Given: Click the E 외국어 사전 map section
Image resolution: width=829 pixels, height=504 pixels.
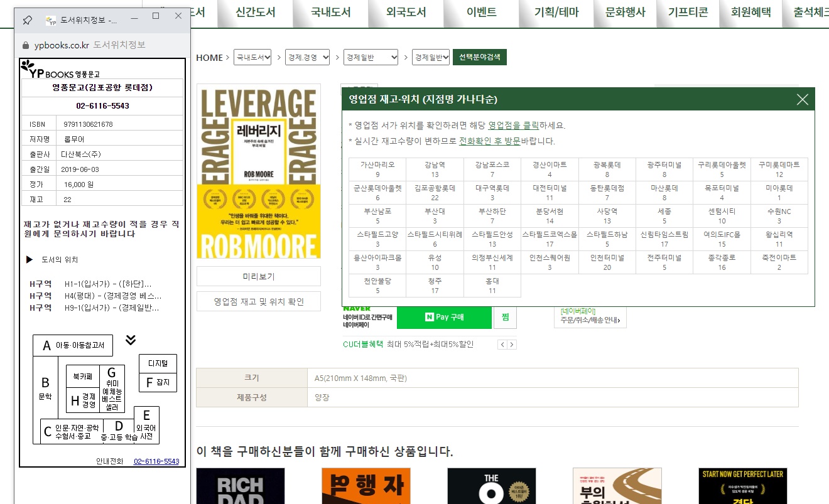Looking at the screenshot, I should pos(146,425).
